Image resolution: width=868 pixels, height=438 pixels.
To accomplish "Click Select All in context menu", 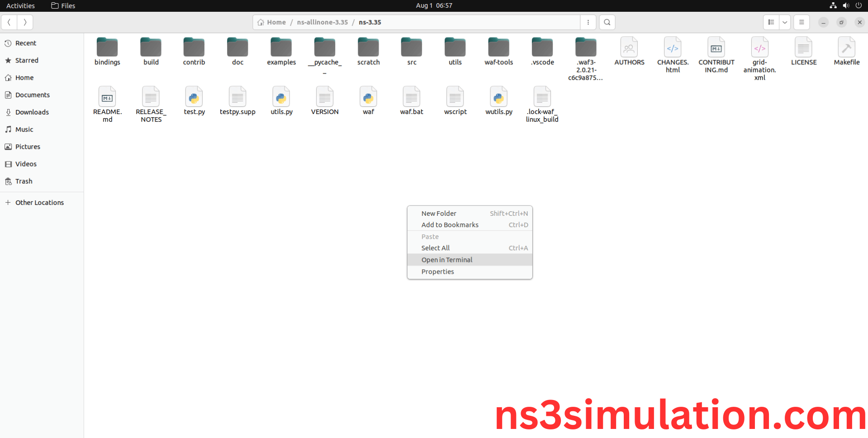I will pos(435,248).
